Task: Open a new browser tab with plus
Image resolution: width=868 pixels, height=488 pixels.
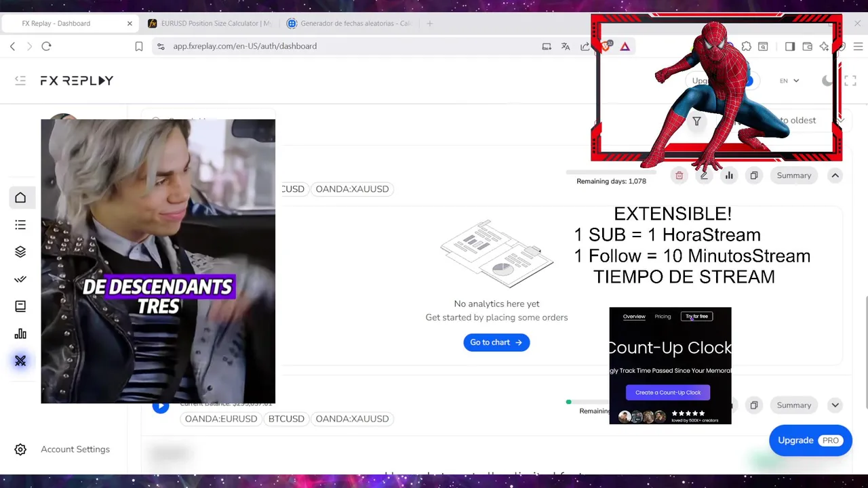Action: click(429, 23)
